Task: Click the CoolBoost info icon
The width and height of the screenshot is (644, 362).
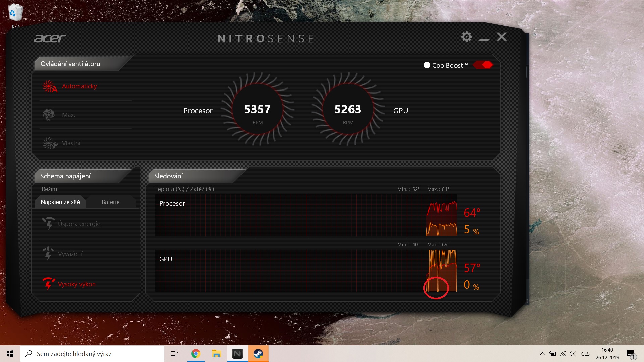Action: pyautogui.click(x=427, y=65)
